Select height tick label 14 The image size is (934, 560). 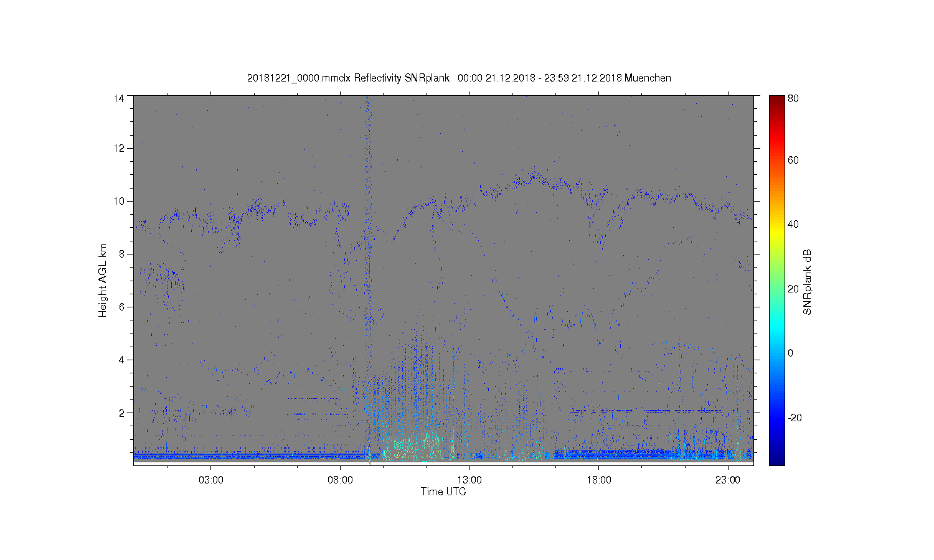pos(119,98)
